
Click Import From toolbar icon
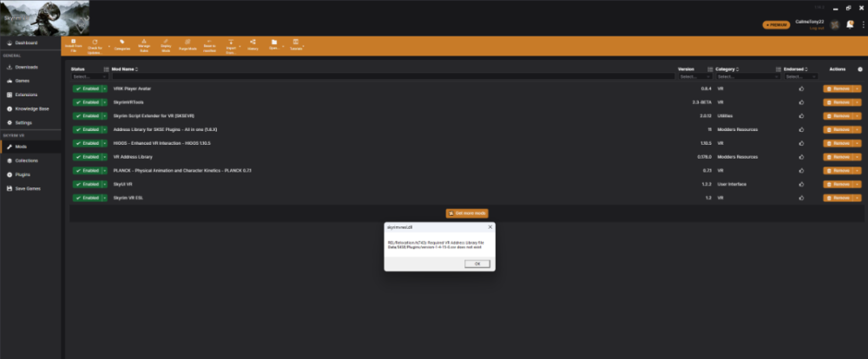[x=231, y=46]
